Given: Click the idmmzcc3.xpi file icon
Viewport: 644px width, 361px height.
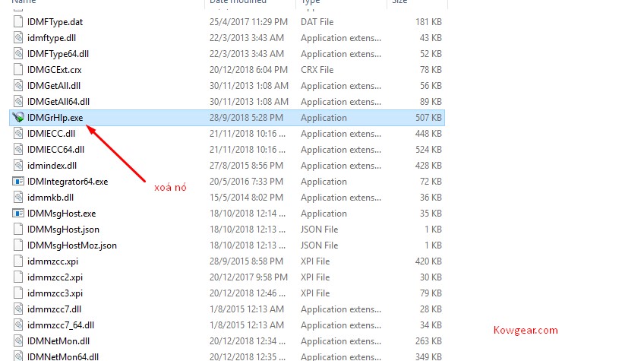Looking at the screenshot, I should (18, 293).
